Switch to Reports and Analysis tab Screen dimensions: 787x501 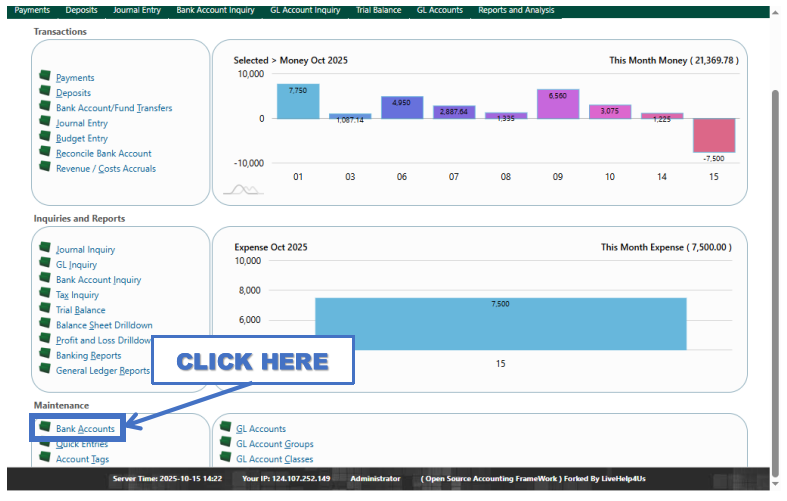click(514, 10)
